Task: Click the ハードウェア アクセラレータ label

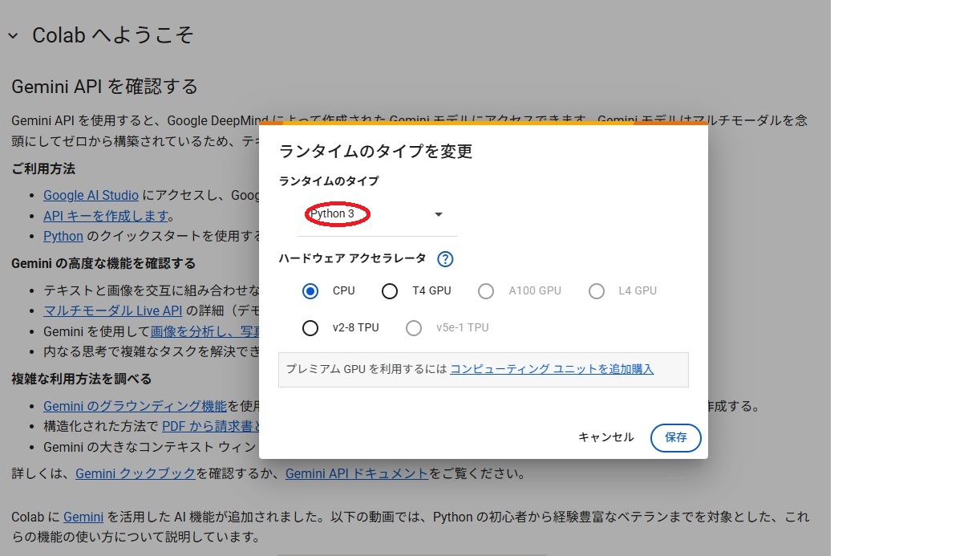Action: tap(352, 258)
